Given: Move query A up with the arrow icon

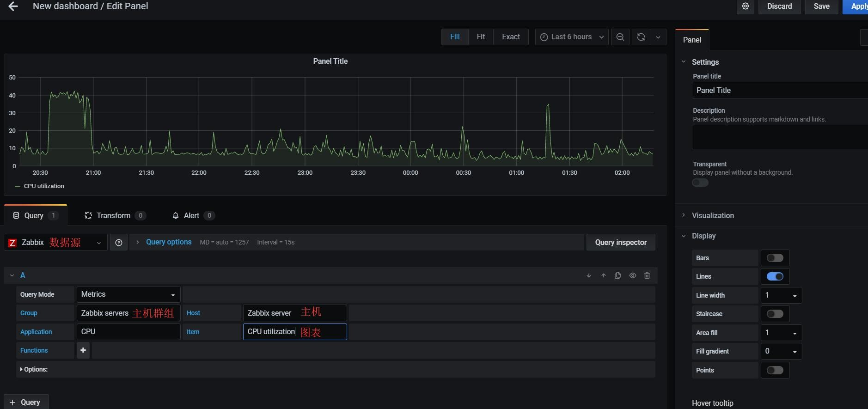Looking at the screenshot, I should coord(604,275).
